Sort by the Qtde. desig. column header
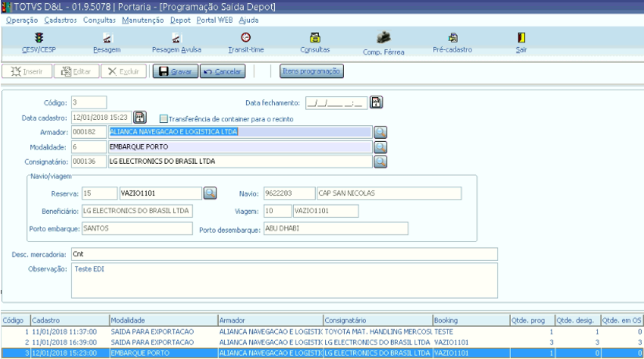This screenshot has height=359, width=644. (x=578, y=320)
